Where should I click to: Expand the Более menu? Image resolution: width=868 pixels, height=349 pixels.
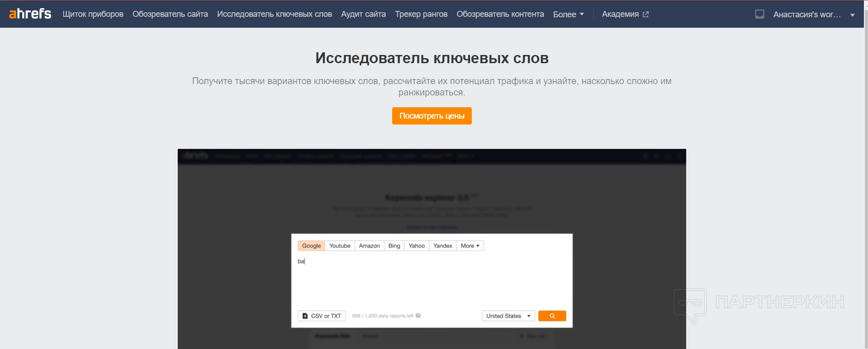[x=568, y=14]
